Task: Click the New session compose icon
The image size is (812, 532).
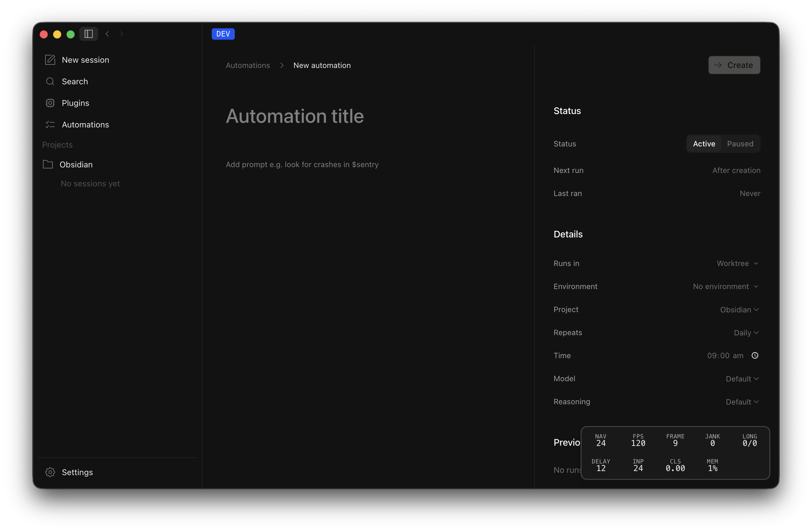Action: [x=50, y=60]
